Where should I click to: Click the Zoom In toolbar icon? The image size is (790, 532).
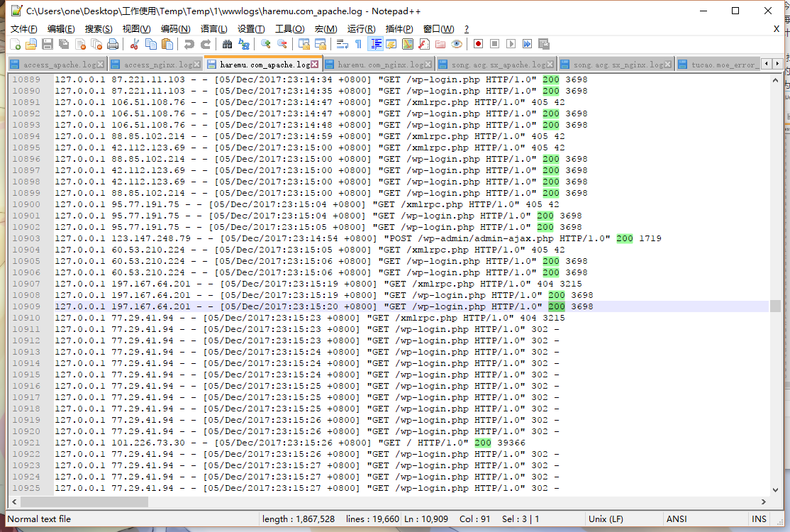coord(266,44)
